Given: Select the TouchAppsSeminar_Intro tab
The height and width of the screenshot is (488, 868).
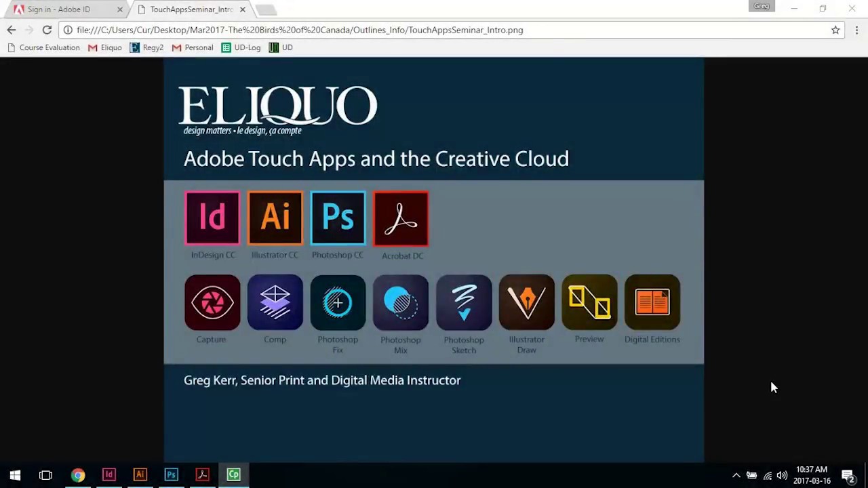Looking at the screenshot, I should (x=191, y=9).
